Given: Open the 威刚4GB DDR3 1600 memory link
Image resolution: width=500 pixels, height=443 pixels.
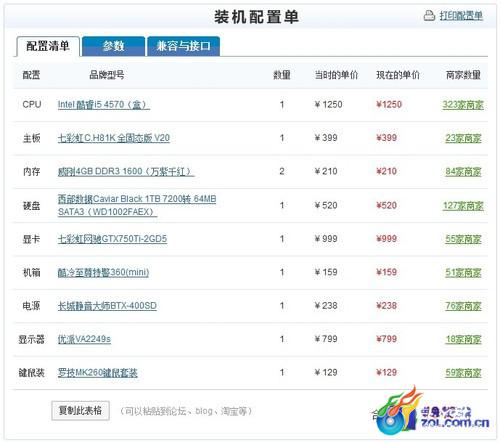Looking at the screenshot, I should pyautogui.click(x=126, y=172).
